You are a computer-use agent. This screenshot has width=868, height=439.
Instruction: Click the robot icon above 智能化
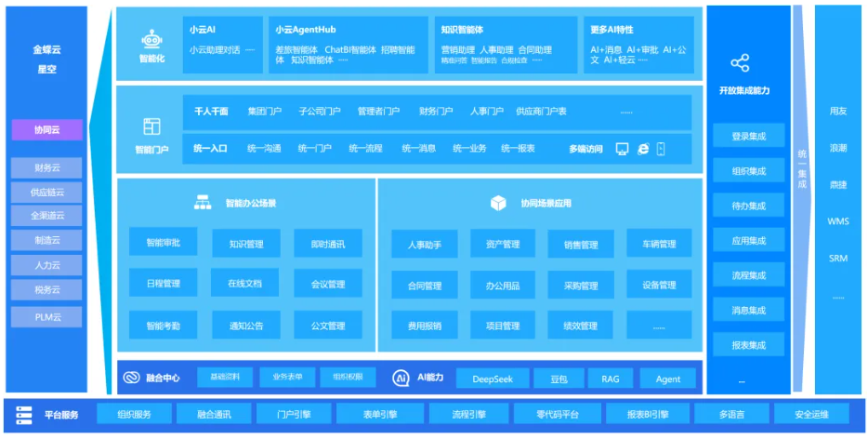pos(151,40)
